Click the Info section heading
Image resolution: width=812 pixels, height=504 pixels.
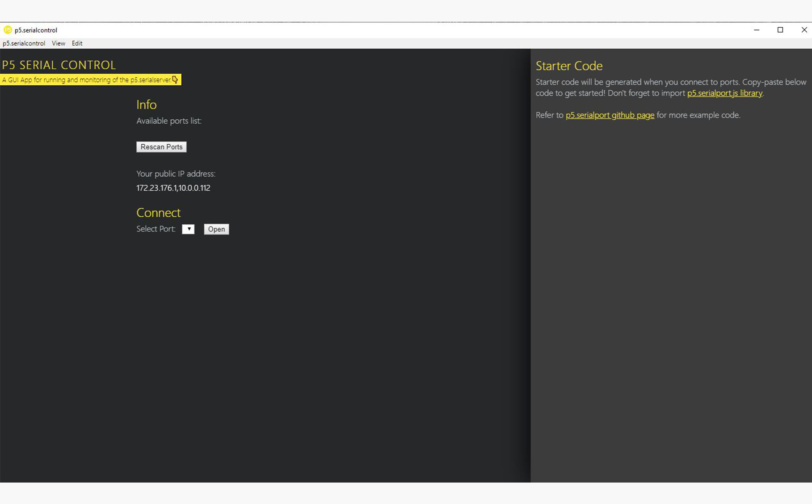point(146,104)
